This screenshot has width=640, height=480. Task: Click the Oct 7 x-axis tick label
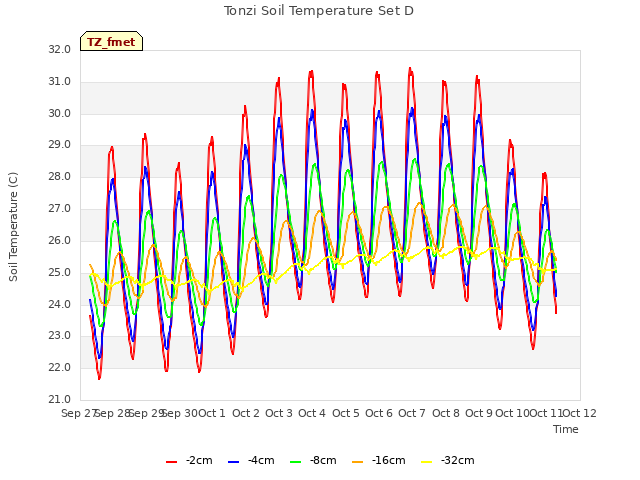[x=412, y=413]
